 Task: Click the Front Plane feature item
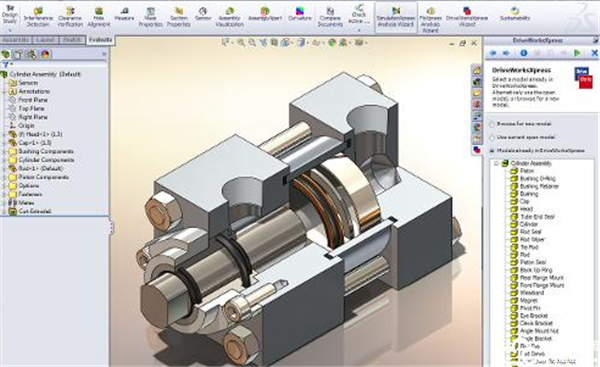pos(33,100)
